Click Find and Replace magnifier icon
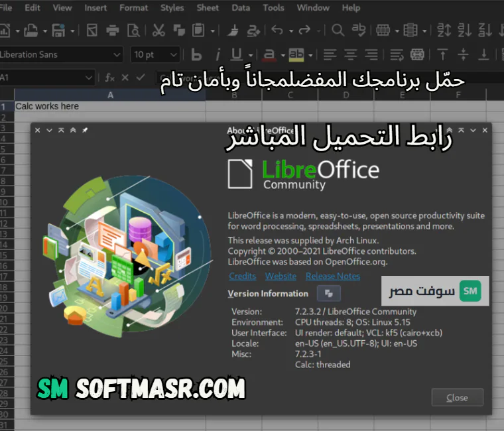The width and height of the screenshot is (504, 431). click(338, 31)
